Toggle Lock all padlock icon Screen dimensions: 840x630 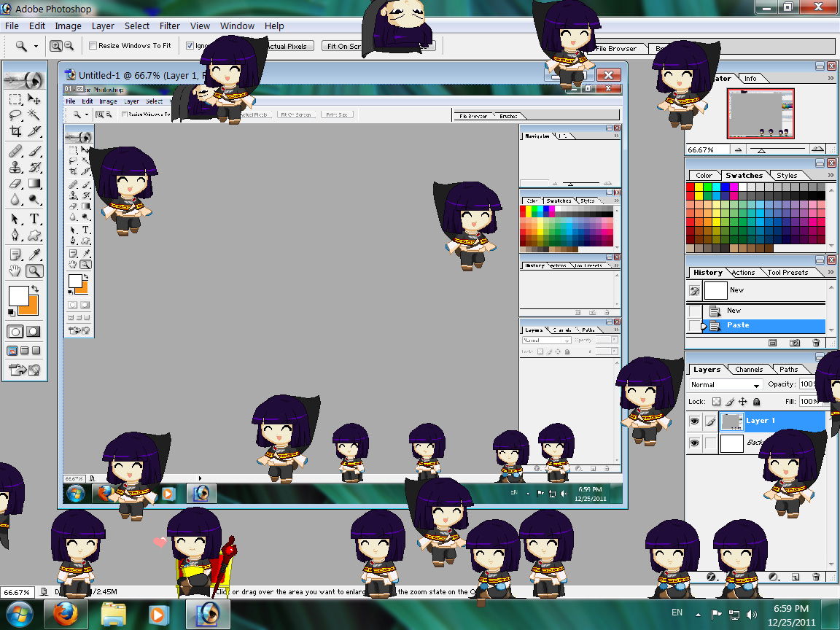coord(756,401)
